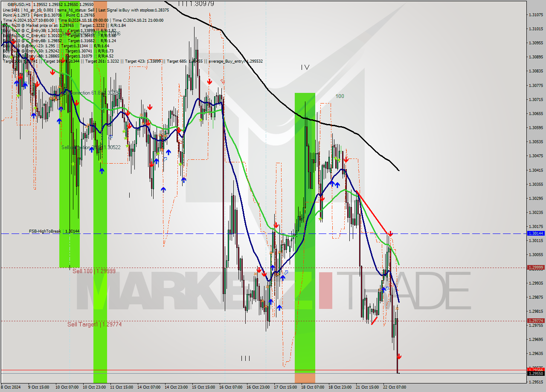Click the red 1.29999 price tag on axis
Image resolution: width=546 pixels, height=392 pixels.
click(x=536, y=268)
